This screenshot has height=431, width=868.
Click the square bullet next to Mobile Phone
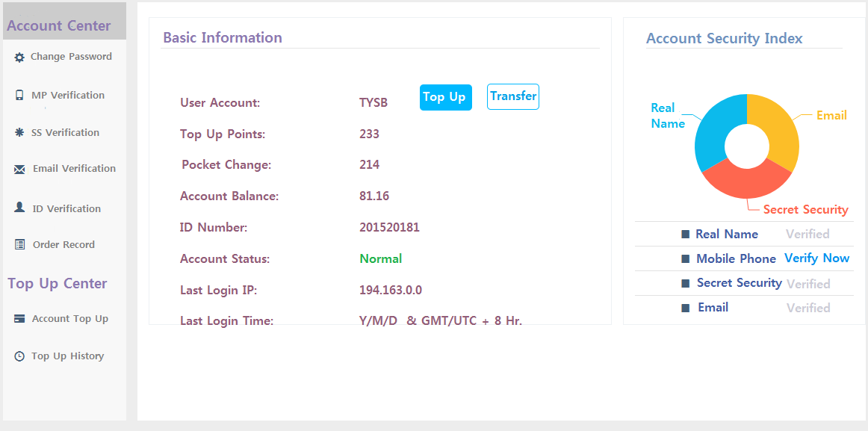[685, 259]
